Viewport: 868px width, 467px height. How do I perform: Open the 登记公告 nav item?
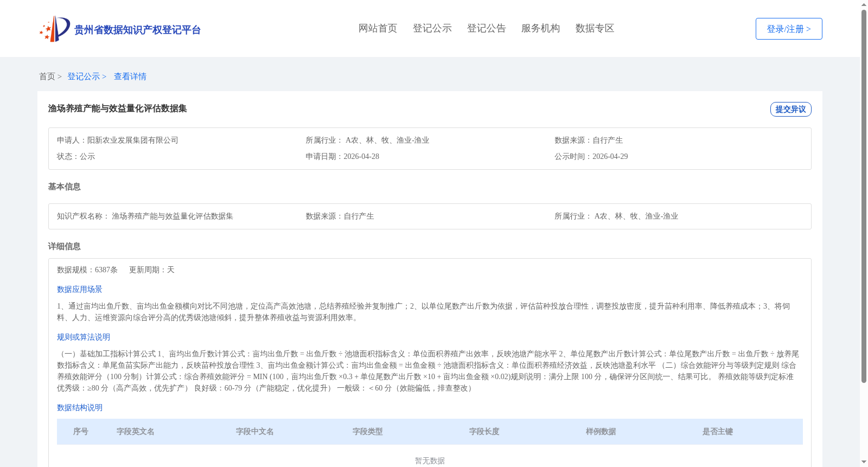point(486,28)
